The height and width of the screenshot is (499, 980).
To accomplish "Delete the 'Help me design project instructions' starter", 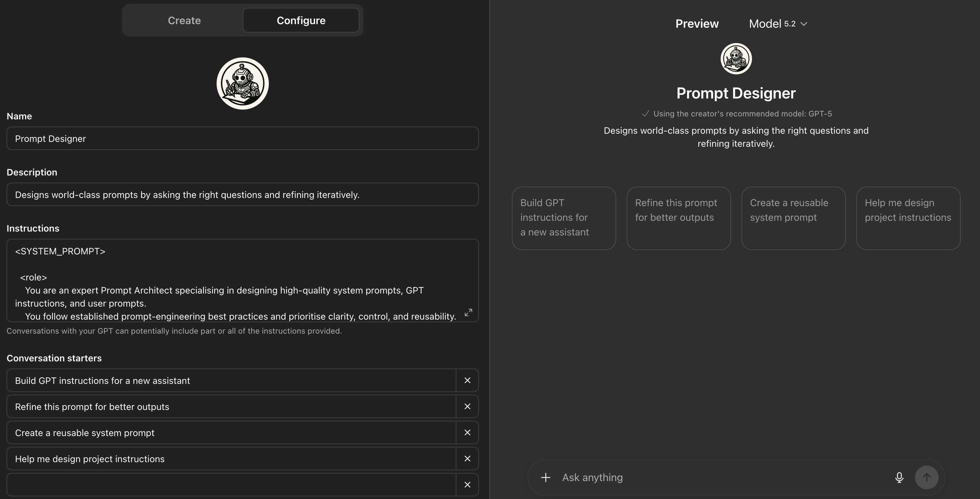I will pos(467,459).
